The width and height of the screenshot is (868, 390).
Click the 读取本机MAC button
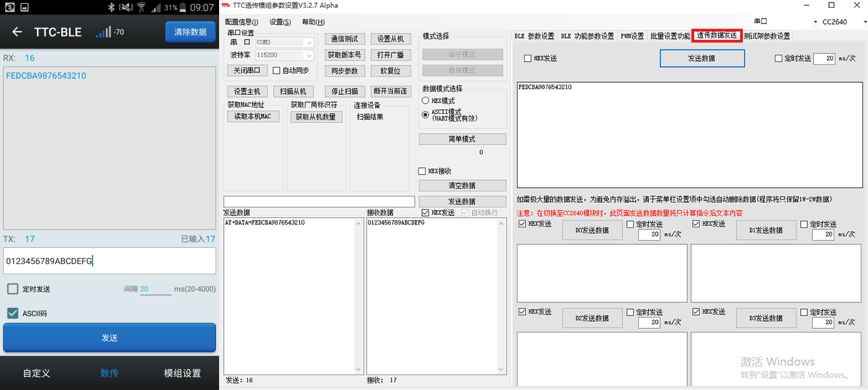click(x=253, y=116)
